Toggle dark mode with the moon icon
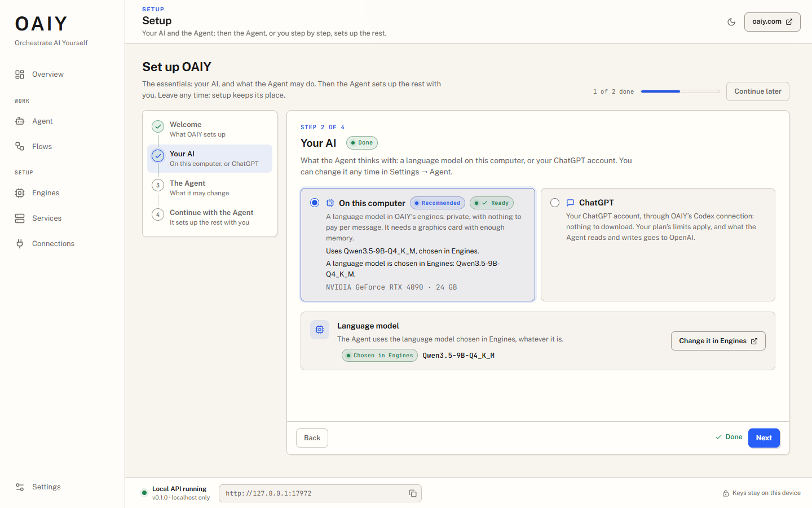 tap(731, 22)
